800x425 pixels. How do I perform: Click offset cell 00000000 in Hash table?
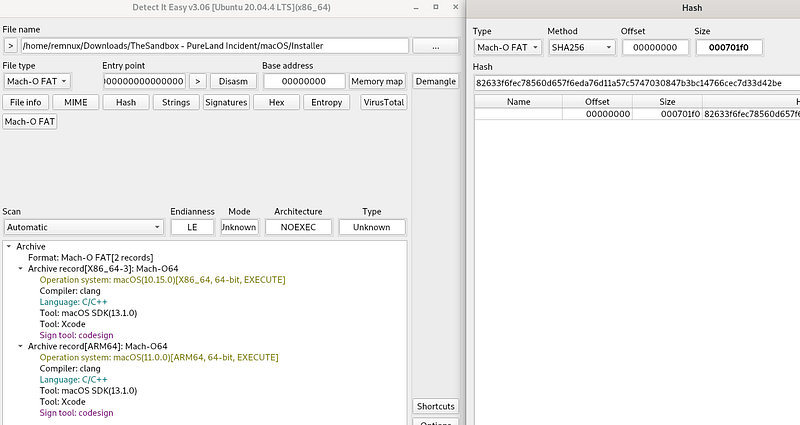click(x=597, y=114)
